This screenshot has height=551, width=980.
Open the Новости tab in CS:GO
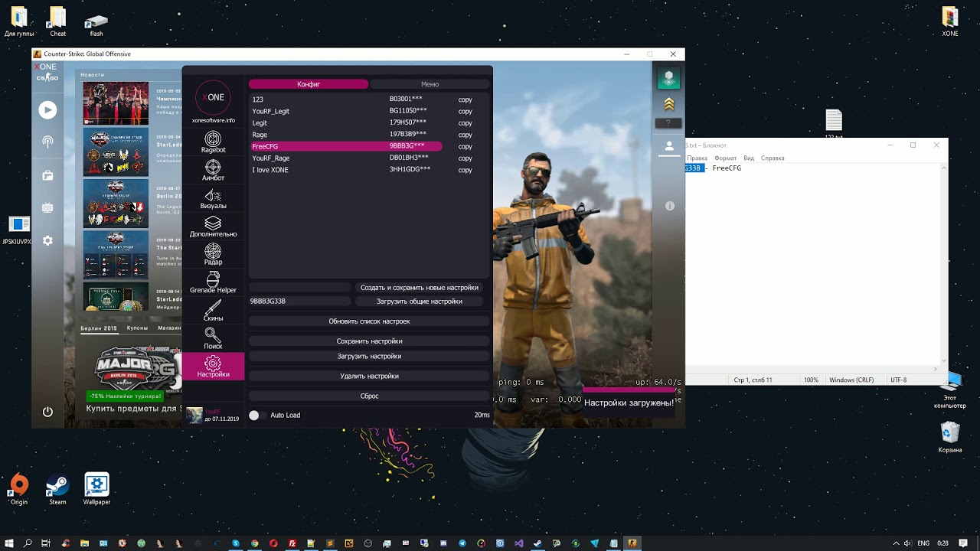(x=92, y=75)
